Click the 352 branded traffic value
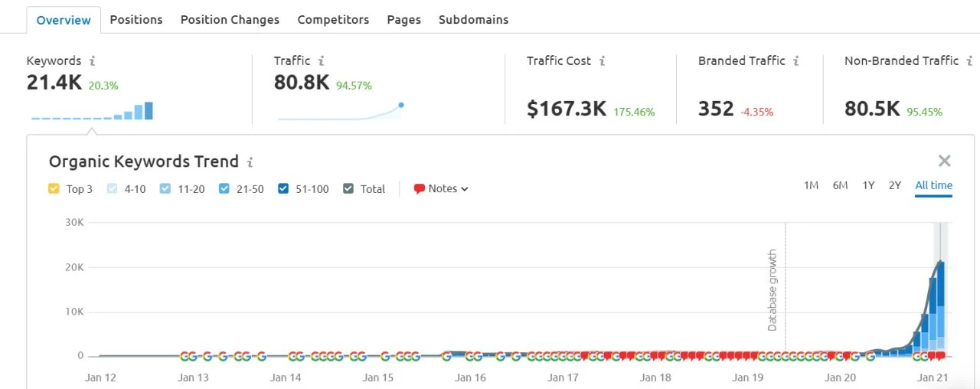The width and height of the screenshot is (980, 389). tap(716, 110)
